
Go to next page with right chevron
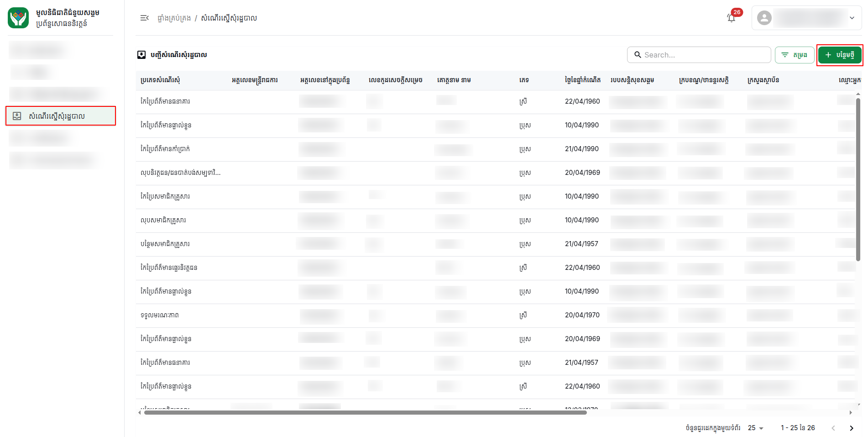pos(852,428)
